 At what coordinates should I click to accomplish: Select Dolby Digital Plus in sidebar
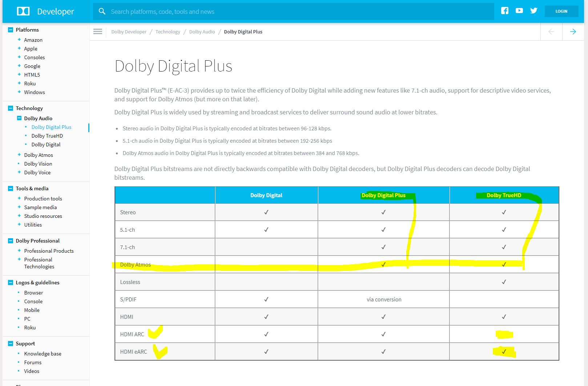[x=51, y=127]
